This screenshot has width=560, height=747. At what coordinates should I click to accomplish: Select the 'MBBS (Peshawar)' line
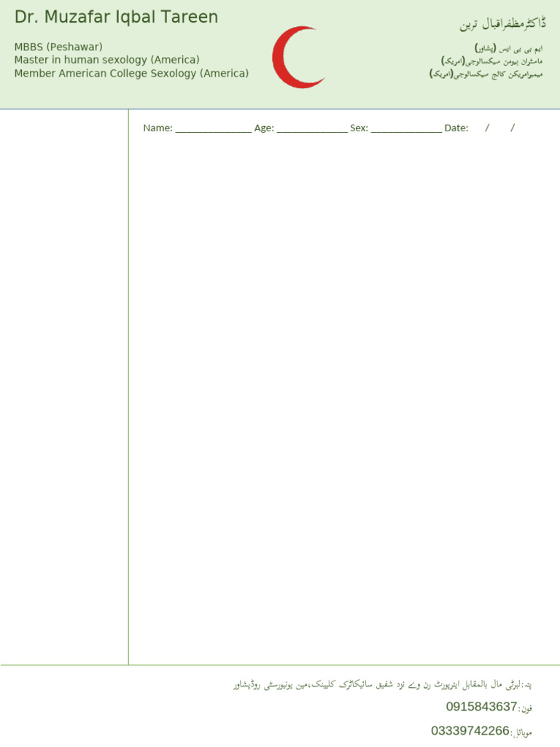(x=58, y=47)
